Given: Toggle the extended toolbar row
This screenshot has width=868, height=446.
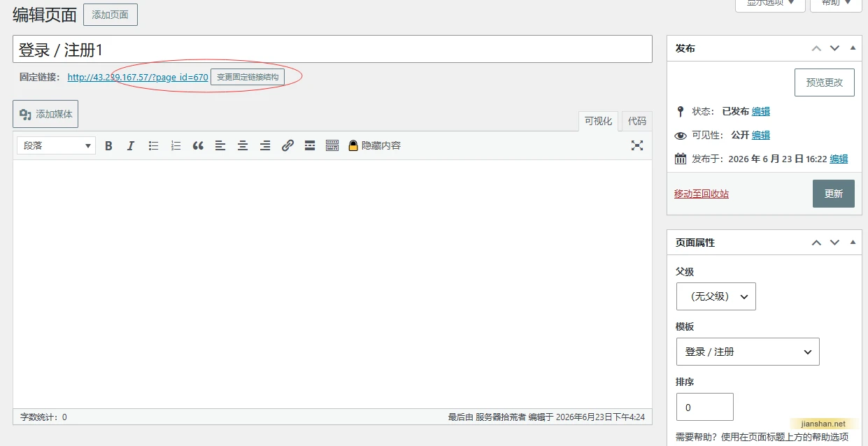Looking at the screenshot, I should 332,145.
